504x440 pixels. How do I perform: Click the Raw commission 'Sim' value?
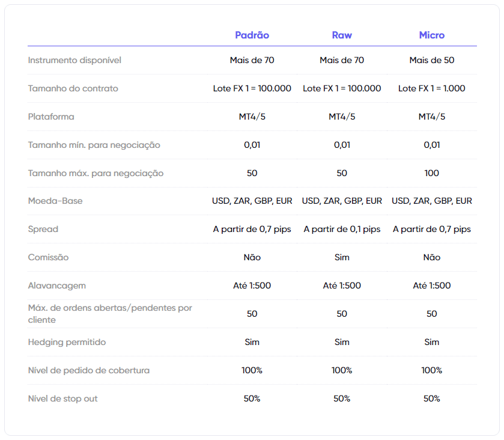pos(342,257)
